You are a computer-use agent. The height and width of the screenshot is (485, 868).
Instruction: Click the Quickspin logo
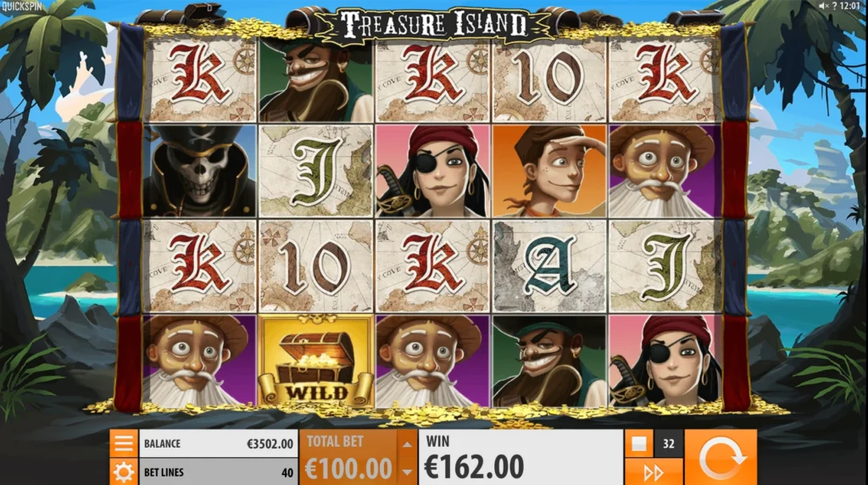pyautogui.click(x=22, y=7)
